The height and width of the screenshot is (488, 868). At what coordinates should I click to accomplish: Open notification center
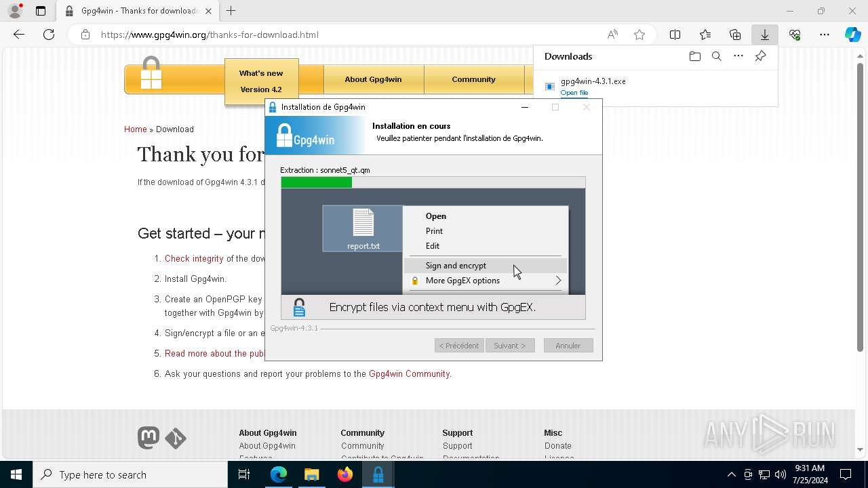pos(846,474)
